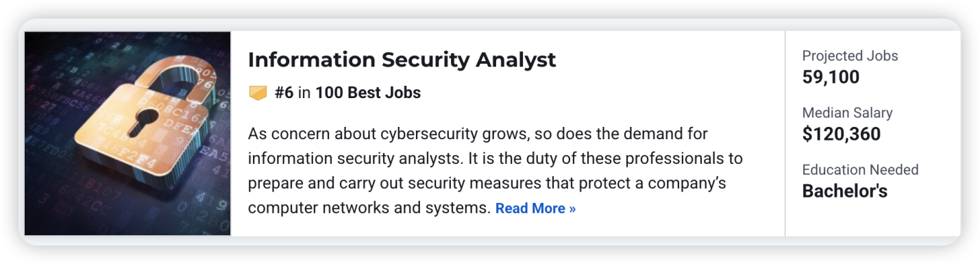Click the Median Salary label
This screenshot has height=264, width=980.
coord(848,113)
